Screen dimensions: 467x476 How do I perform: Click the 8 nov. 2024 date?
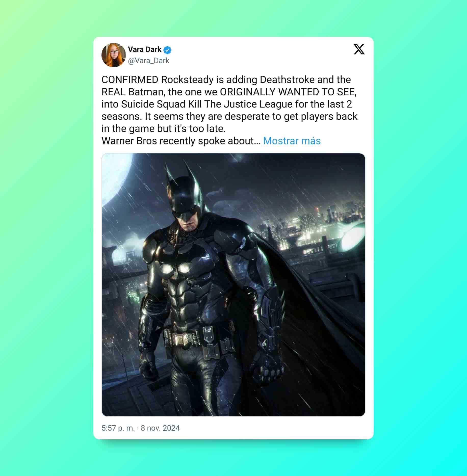point(160,428)
